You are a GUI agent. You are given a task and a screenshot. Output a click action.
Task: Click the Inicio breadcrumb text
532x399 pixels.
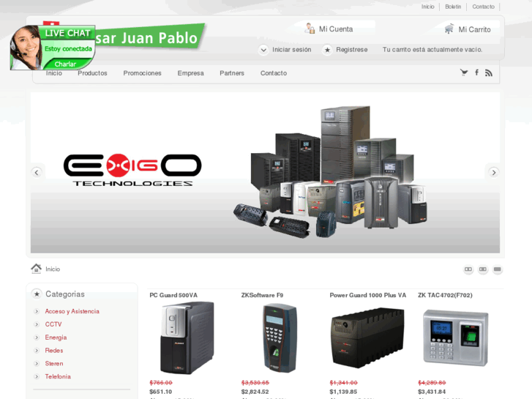coord(53,269)
